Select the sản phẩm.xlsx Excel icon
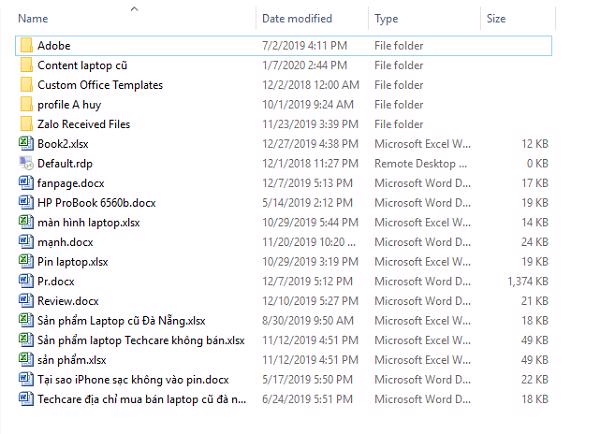The image size is (600, 434). (26, 359)
